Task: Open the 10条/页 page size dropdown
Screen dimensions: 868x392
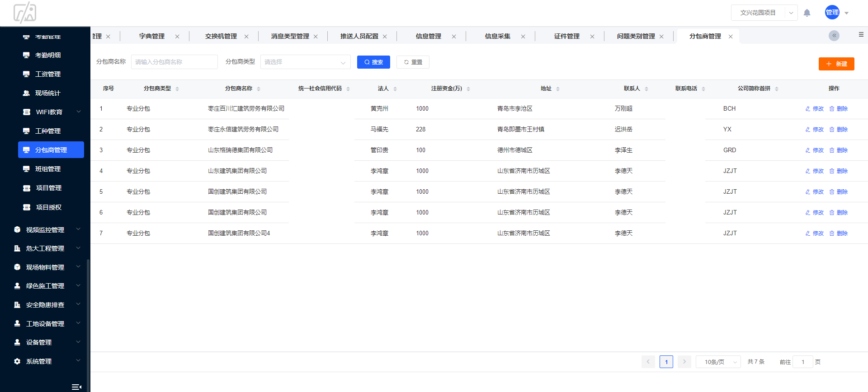Action: pyautogui.click(x=718, y=362)
